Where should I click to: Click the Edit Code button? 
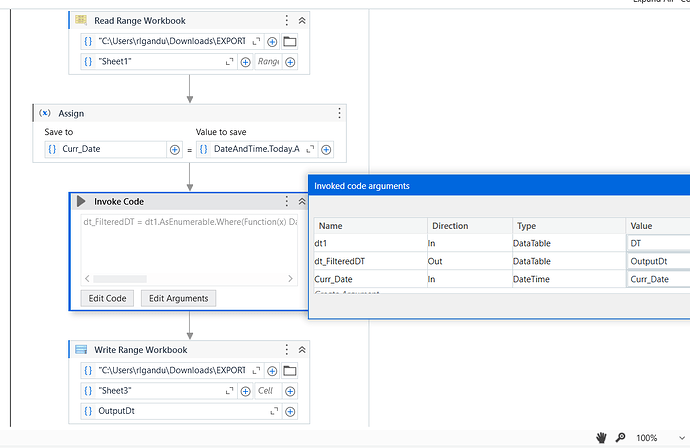pos(109,298)
